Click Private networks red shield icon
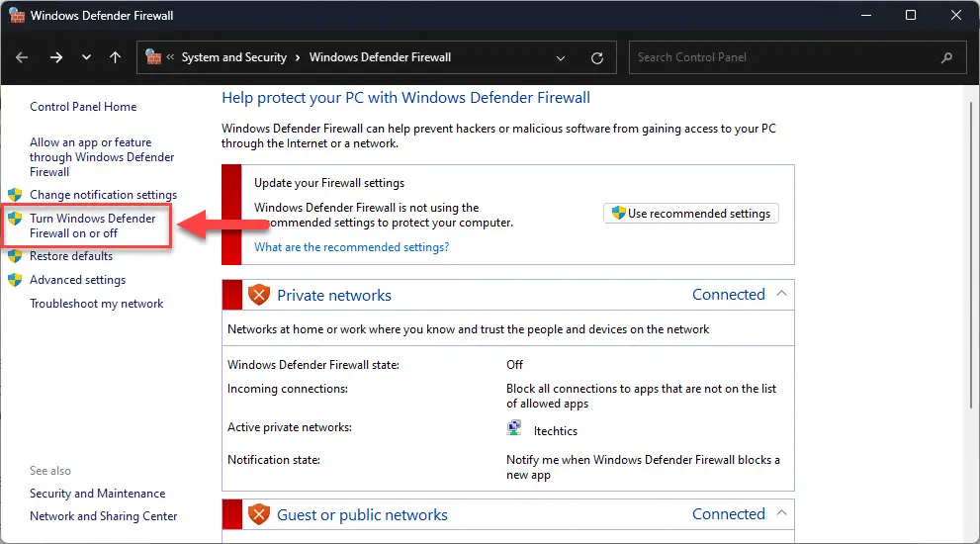Viewport: 980px width, 544px height. pos(259,295)
